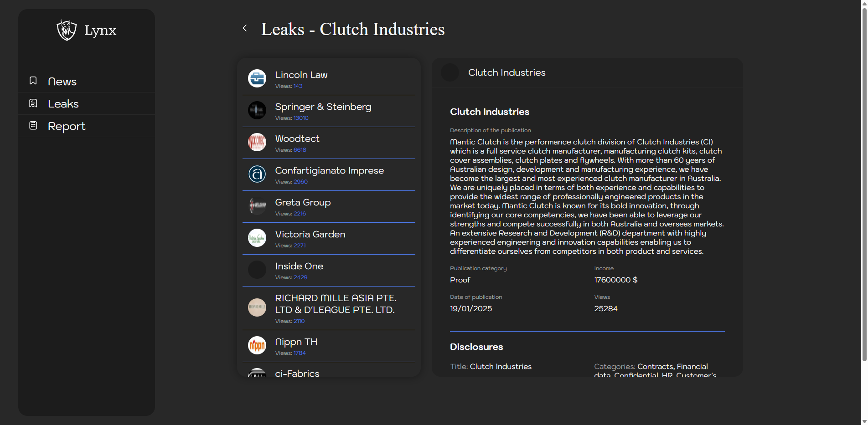The image size is (868, 425).
Task: Open the Report menu item
Action: [67, 126]
